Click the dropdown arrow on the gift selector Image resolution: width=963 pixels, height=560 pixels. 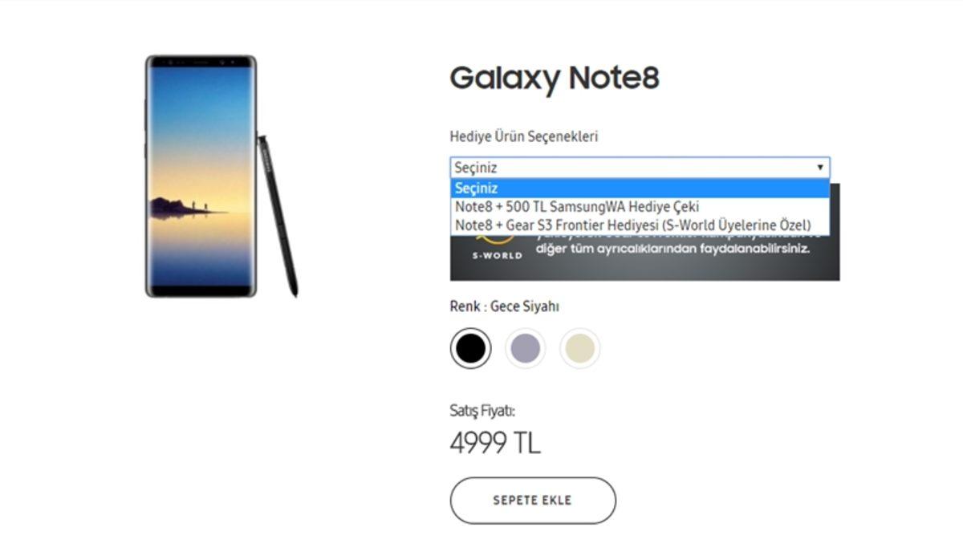click(820, 167)
